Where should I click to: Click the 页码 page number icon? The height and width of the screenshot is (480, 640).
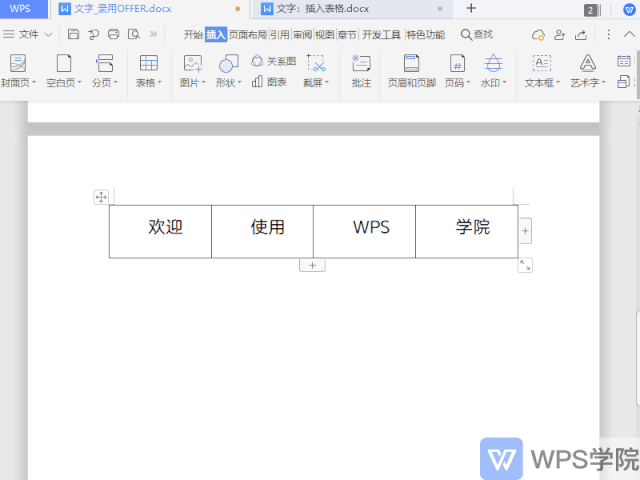[457, 64]
